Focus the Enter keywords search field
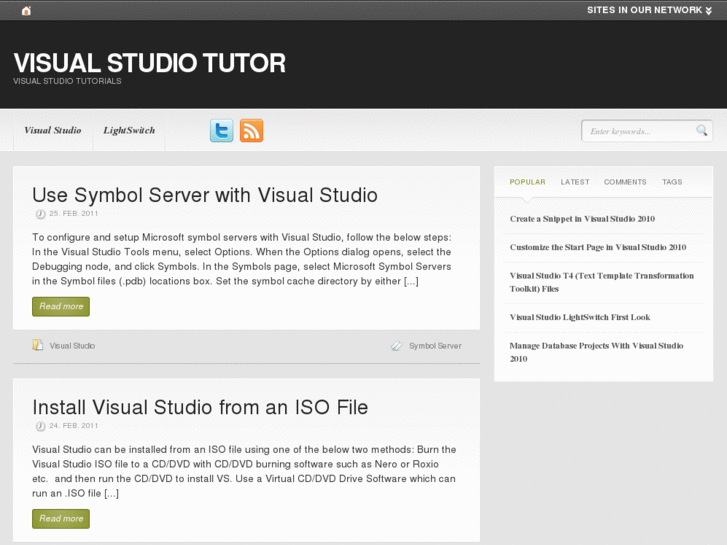Image resolution: width=727 pixels, height=545 pixels. click(x=637, y=131)
